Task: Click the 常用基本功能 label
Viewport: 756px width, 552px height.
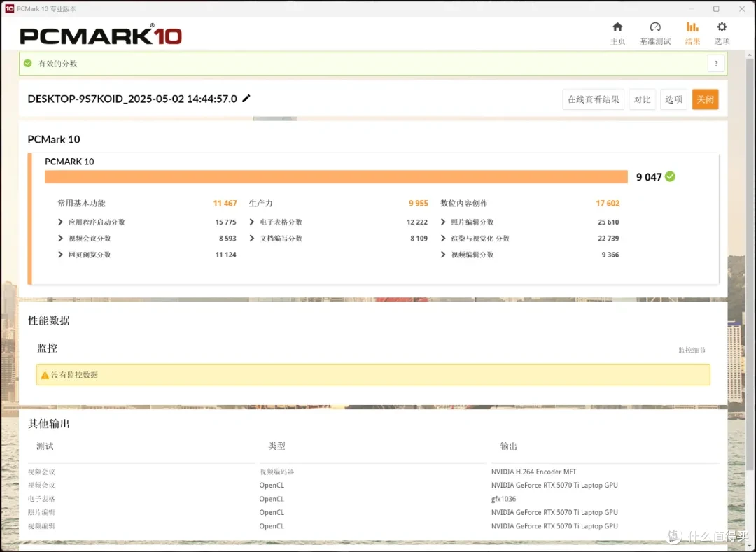Action: pyautogui.click(x=81, y=204)
